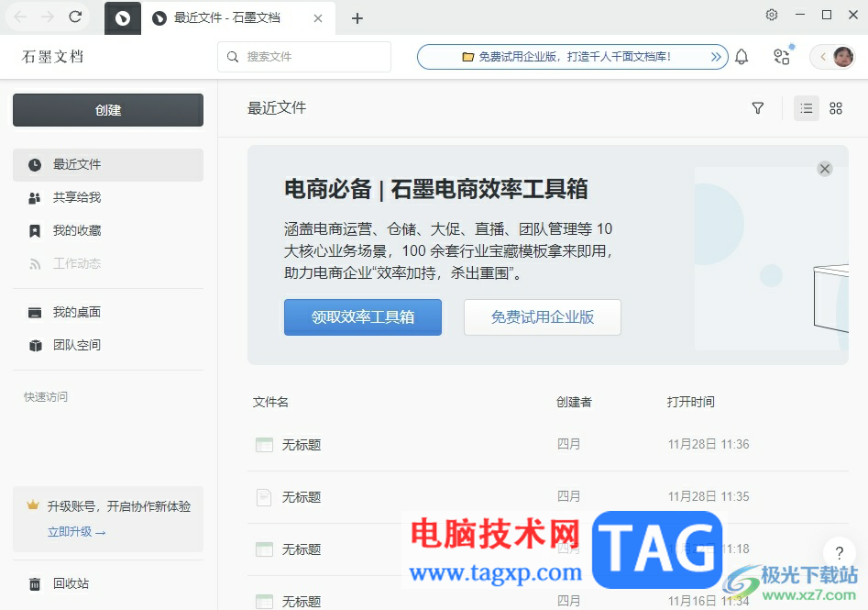Switch to list view
This screenshot has height=610, width=868.
807,108
